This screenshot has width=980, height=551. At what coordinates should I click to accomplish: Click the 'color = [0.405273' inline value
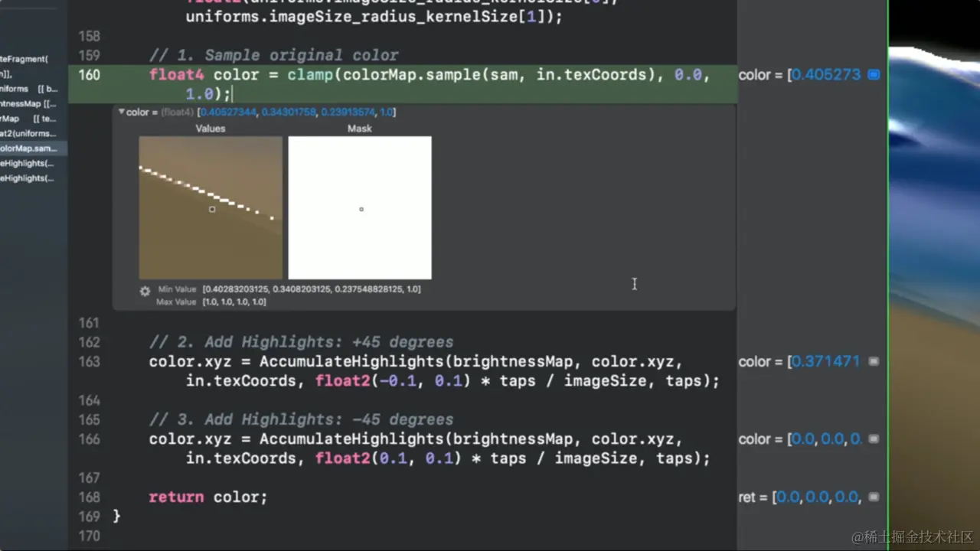coord(799,75)
